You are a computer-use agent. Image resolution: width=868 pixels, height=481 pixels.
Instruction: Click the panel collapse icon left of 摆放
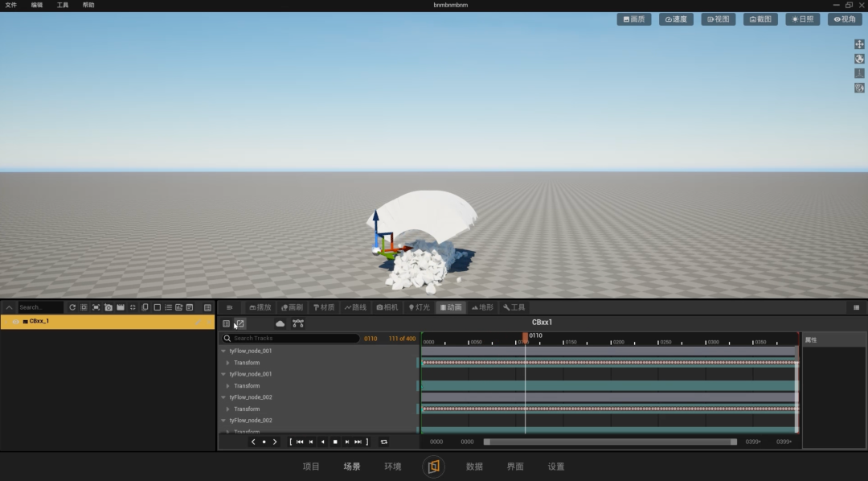[x=229, y=307]
